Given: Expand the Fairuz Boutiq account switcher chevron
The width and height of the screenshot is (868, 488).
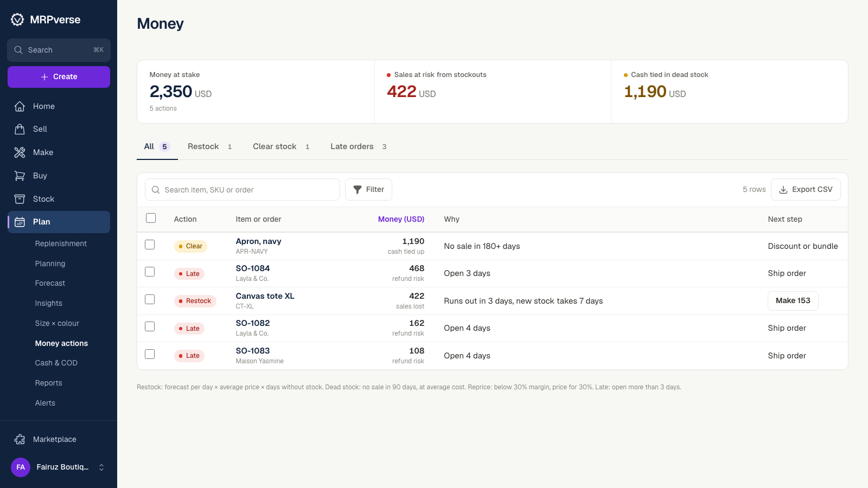Looking at the screenshot, I should [101, 467].
